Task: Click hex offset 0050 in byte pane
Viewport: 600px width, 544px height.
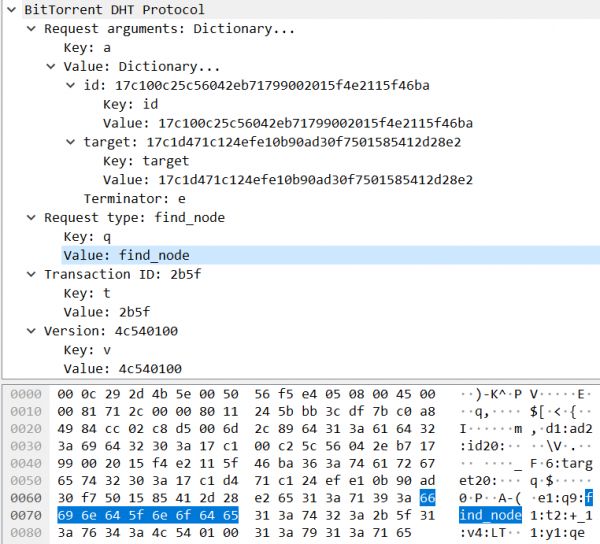Action: pyautogui.click(x=26, y=481)
